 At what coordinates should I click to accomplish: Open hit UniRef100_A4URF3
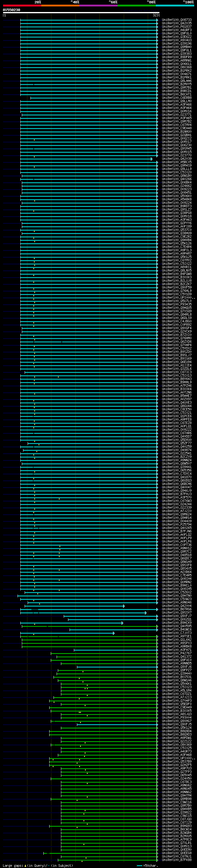(x=177, y=30)
